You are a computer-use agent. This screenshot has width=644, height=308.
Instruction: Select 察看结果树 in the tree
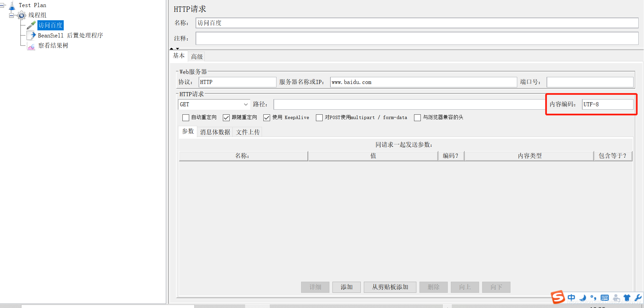point(53,46)
